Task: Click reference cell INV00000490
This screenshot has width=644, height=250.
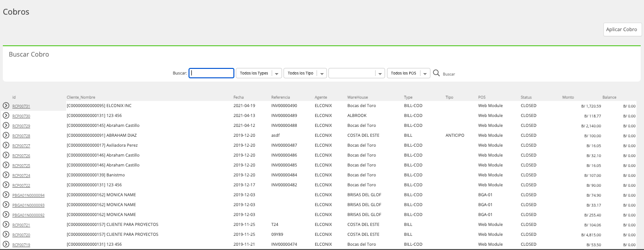Action: [x=284, y=106]
